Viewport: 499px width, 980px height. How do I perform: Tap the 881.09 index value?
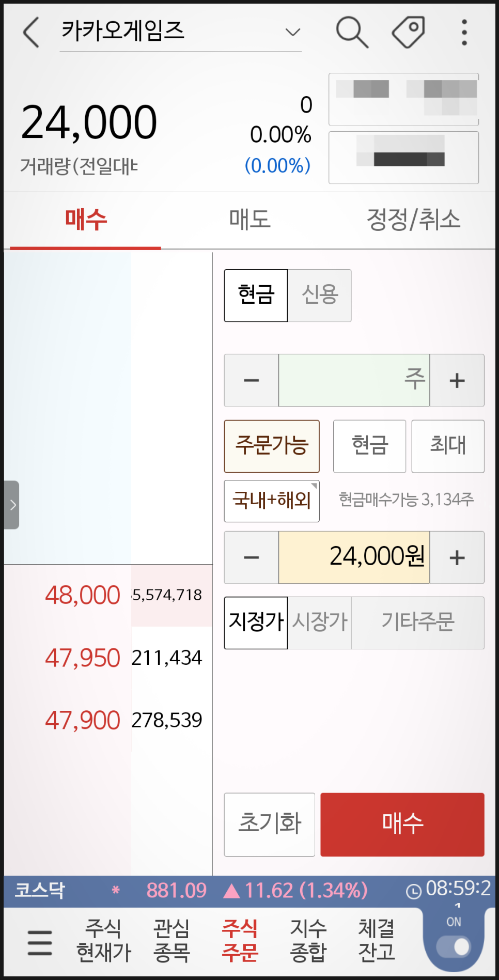(x=176, y=890)
